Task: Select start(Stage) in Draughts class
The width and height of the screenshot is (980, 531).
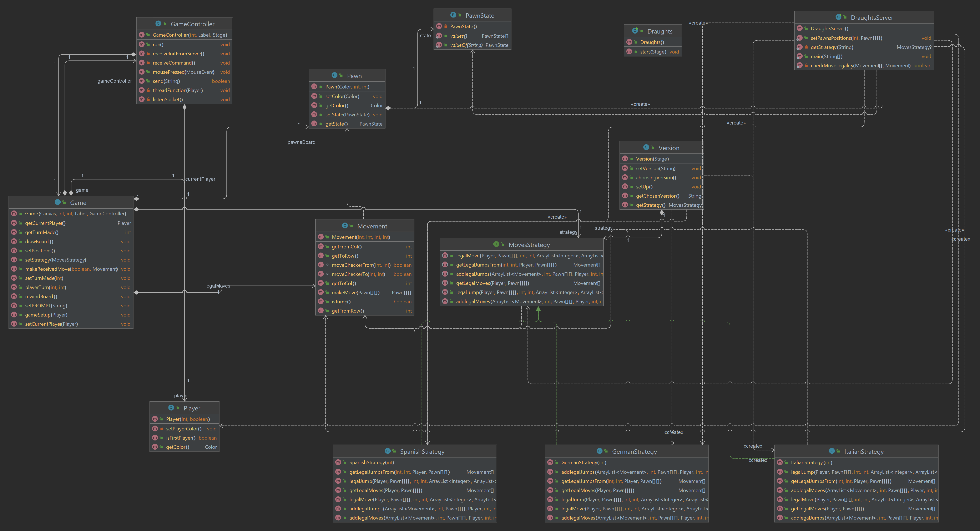Action: 653,52
